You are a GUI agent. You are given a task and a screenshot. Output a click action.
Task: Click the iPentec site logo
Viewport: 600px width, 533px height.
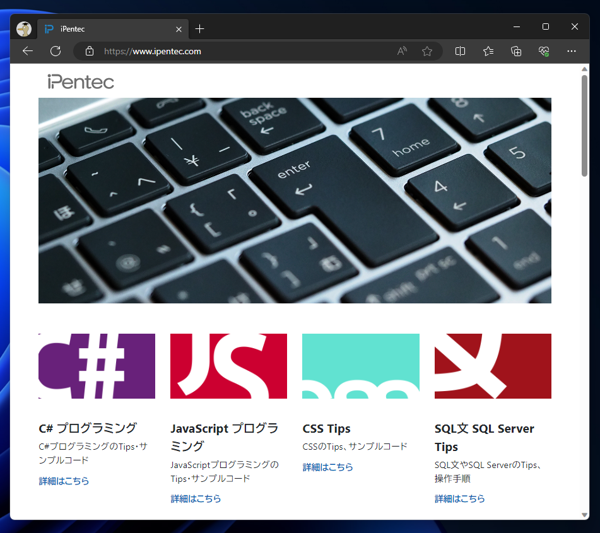(81, 82)
